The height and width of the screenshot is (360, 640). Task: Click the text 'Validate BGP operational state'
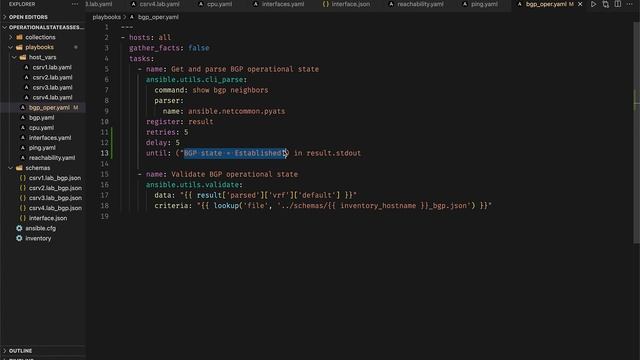point(234,174)
